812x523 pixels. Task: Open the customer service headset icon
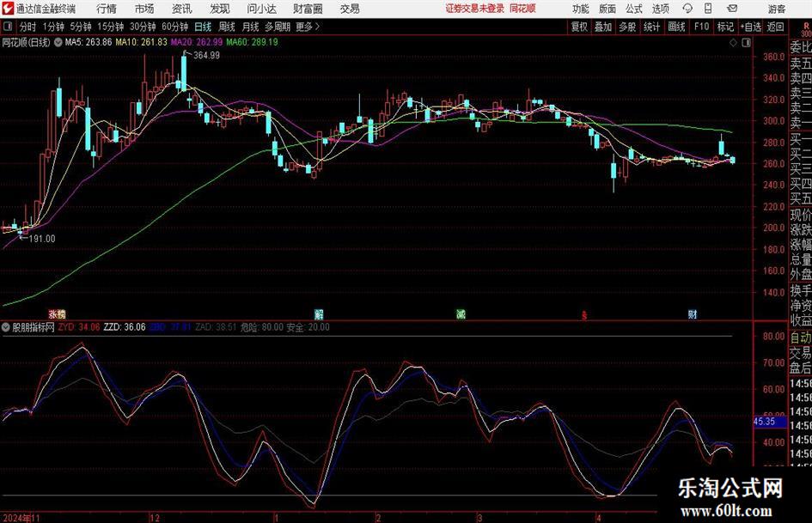pyautogui.click(x=687, y=9)
